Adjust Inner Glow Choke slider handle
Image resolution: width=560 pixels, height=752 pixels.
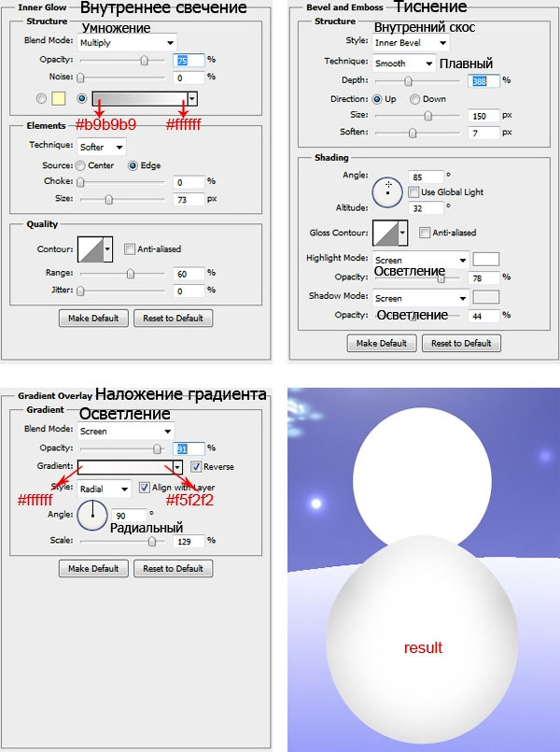[80, 182]
